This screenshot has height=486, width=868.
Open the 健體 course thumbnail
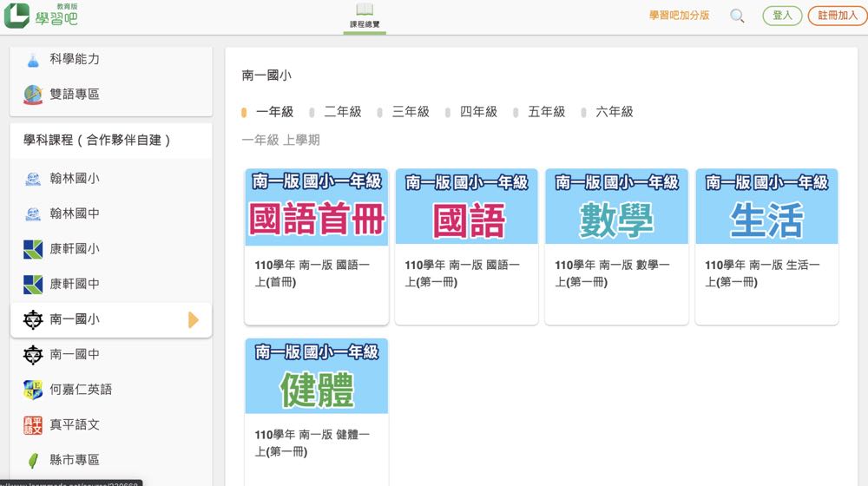pos(317,377)
